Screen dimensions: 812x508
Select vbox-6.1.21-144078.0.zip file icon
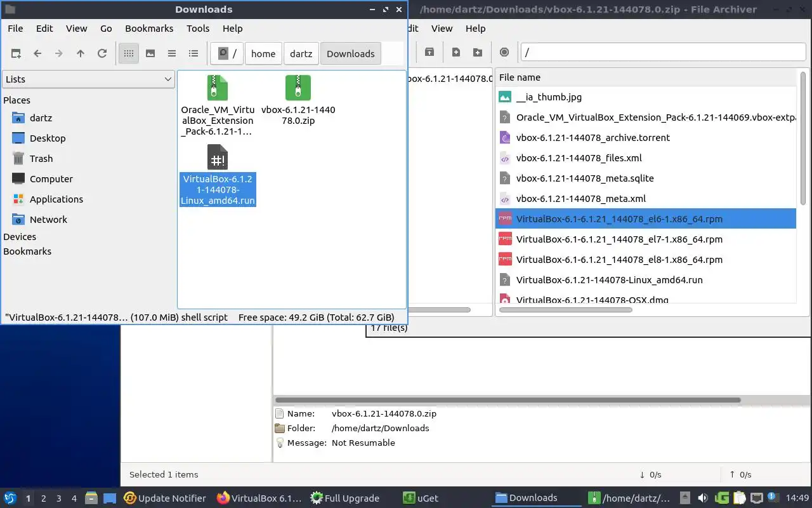pos(298,88)
